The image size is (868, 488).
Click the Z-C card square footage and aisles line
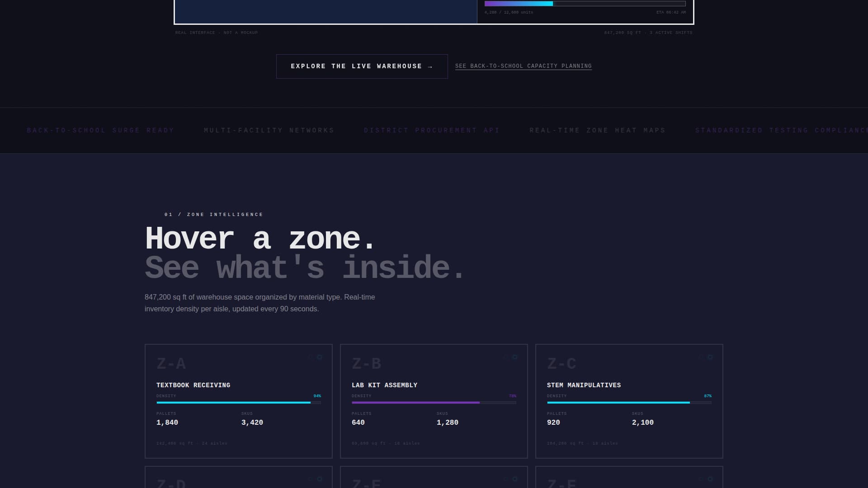(x=582, y=443)
